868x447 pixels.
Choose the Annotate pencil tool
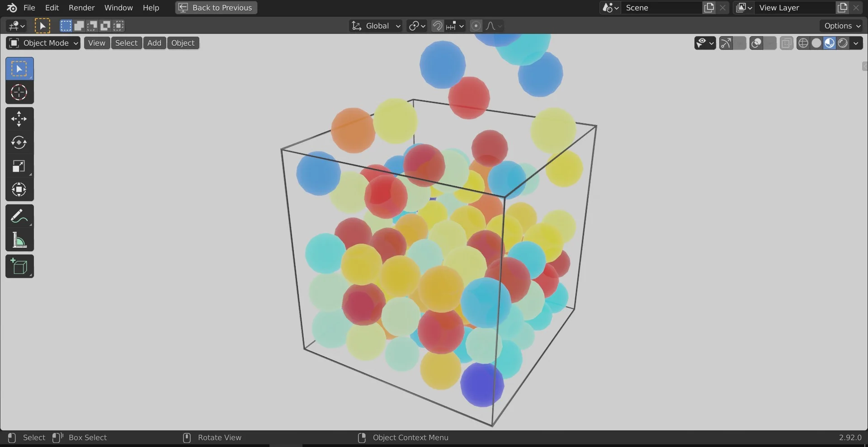[19, 216]
